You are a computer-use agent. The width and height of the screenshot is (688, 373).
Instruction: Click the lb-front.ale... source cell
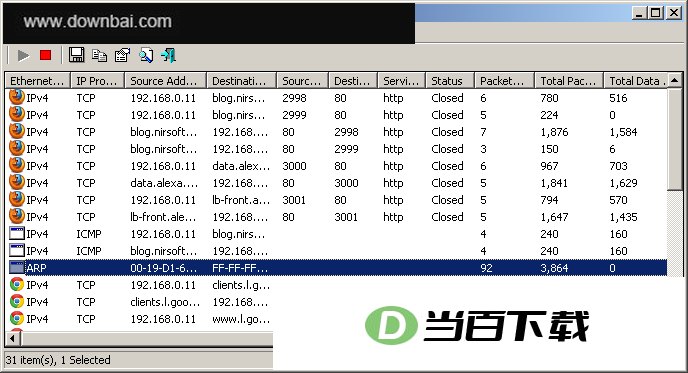click(x=163, y=217)
